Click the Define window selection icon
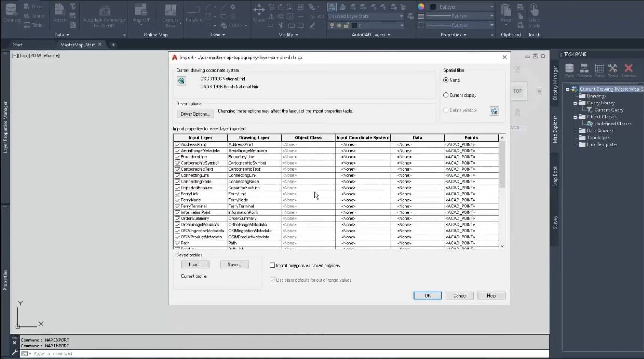 (x=494, y=111)
